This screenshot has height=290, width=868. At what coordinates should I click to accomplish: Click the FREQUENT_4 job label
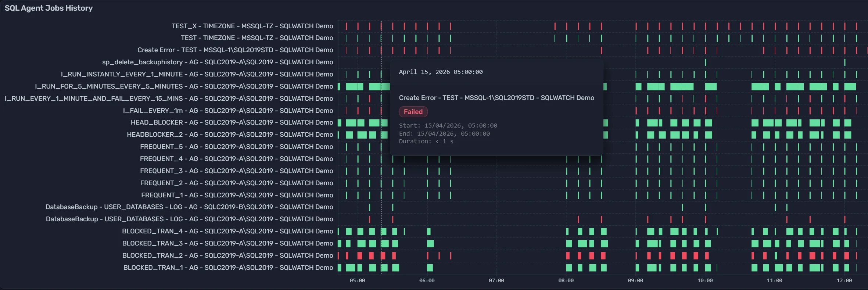tap(237, 159)
